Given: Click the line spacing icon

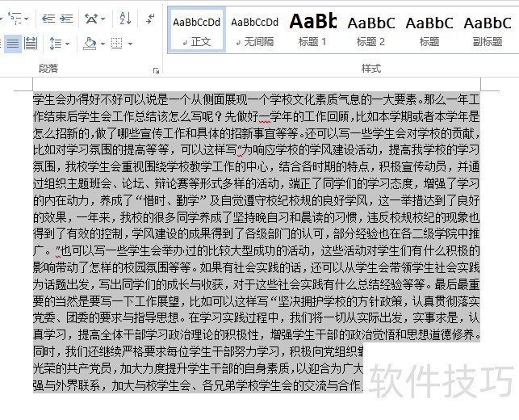Looking at the screenshot, I should point(55,44).
